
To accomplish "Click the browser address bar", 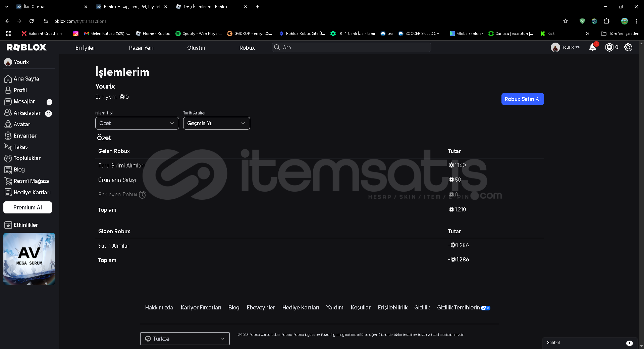I will (x=302, y=21).
